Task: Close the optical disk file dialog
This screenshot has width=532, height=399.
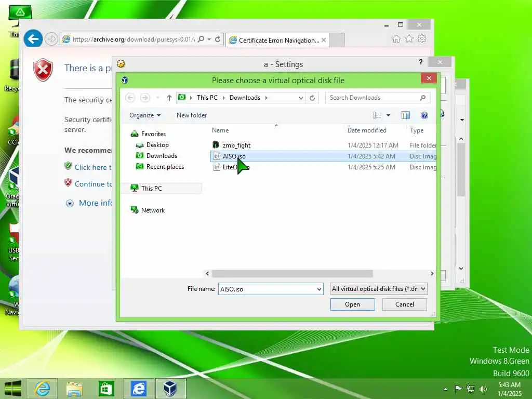Action: click(429, 78)
